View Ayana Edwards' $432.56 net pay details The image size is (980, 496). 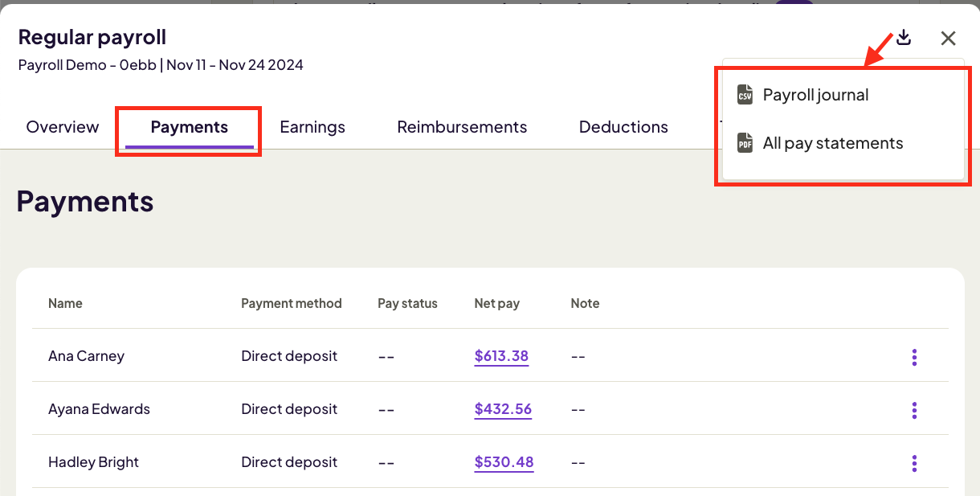pos(503,409)
